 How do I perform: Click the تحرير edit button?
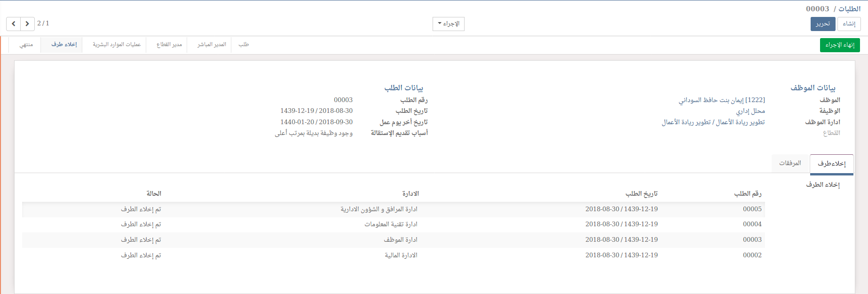point(822,24)
